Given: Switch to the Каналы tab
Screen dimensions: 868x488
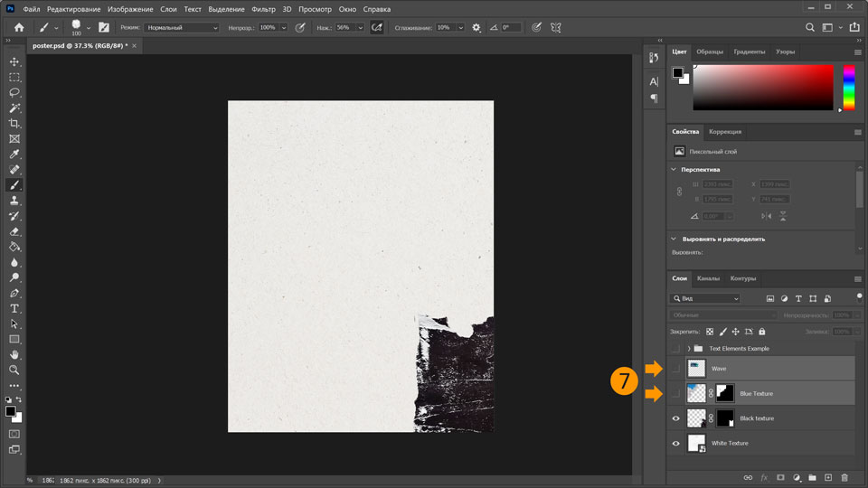Looking at the screenshot, I should click(708, 278).
